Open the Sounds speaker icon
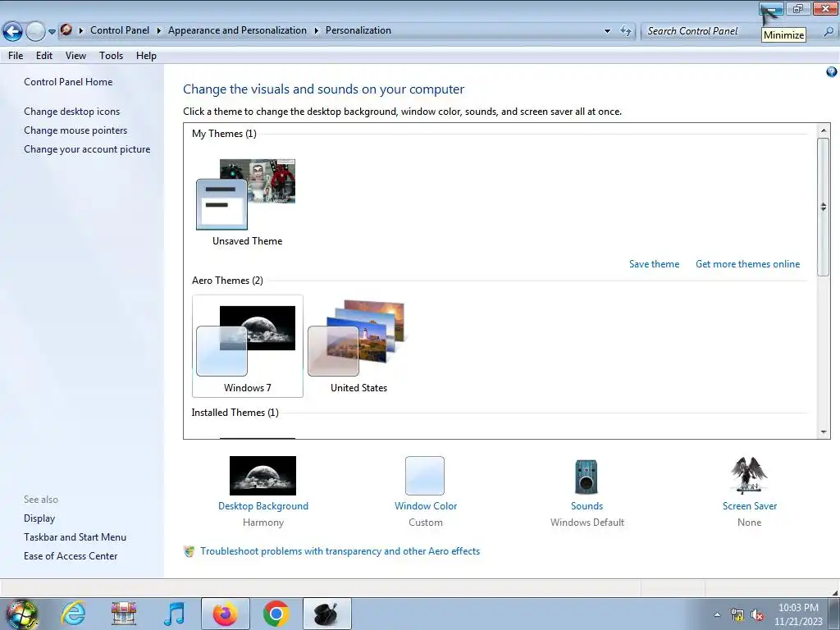 (586, 477)
